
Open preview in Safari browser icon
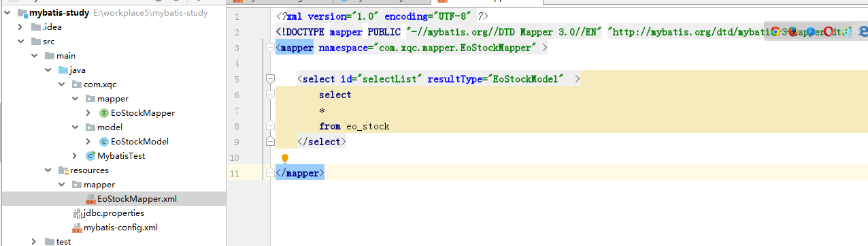[x=811, y=31]
